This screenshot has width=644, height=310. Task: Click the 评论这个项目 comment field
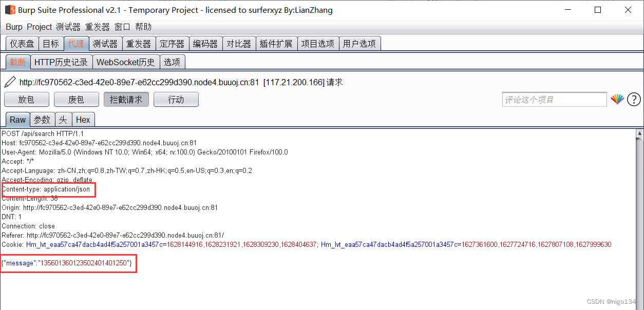coord(555,100)
